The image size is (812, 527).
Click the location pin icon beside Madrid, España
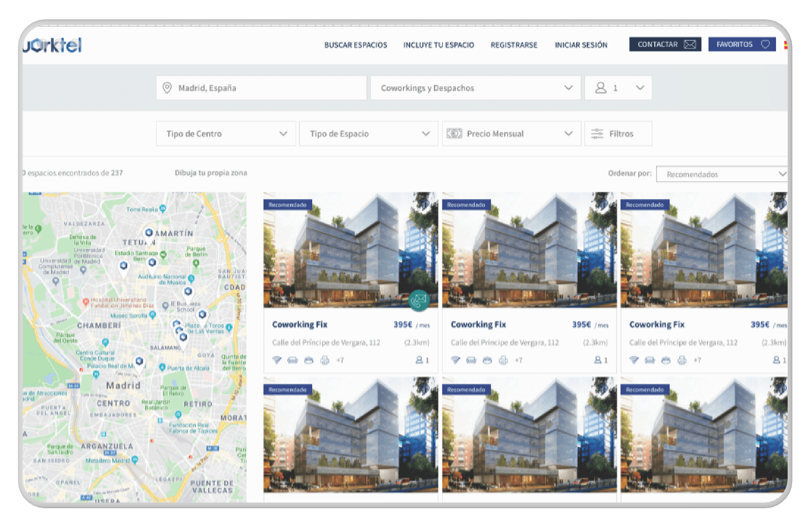pos(167,88)
